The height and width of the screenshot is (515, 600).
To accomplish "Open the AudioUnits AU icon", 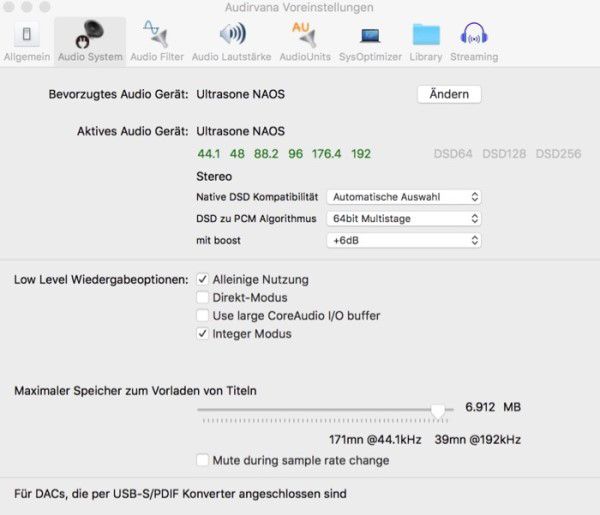I will click(x=305, y=34).
